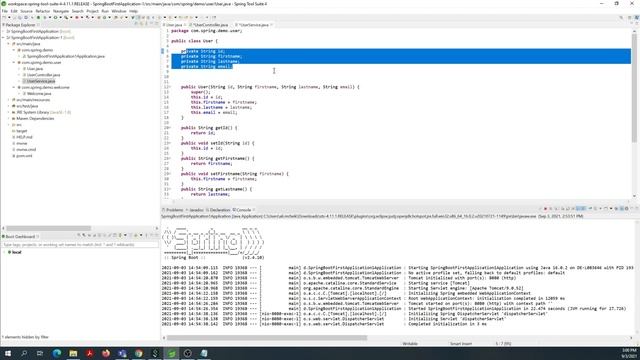640x360 pixels.
Task: Select the Console tab
Action: 244,210
